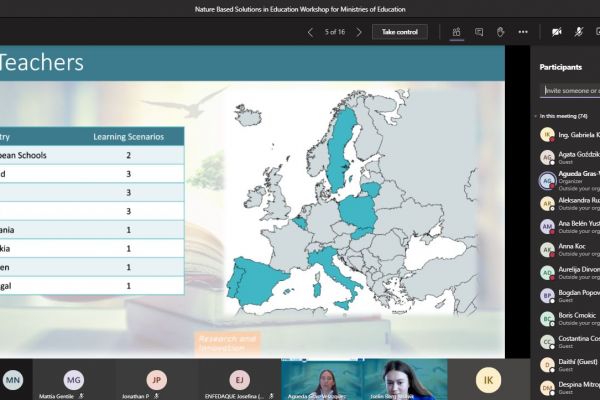Screen dimensions: 600x400
Task: Turn the camera on
Action: point(556,32)
